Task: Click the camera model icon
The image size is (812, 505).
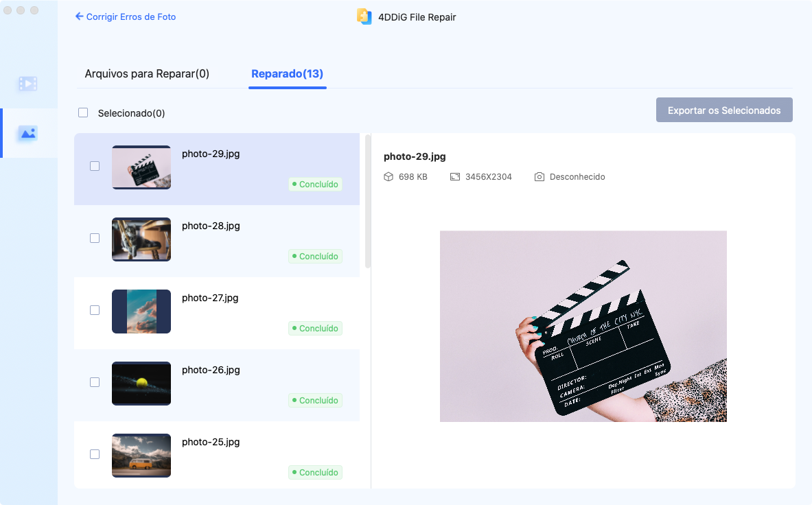Action: click(540, 177)
